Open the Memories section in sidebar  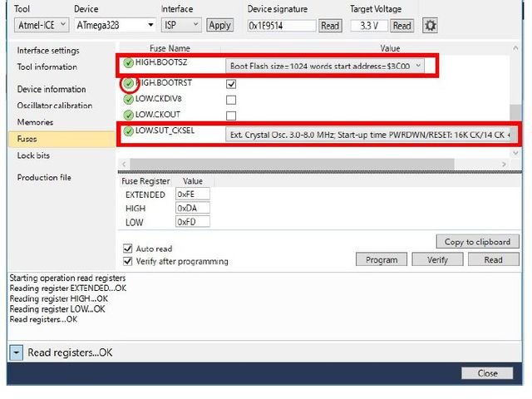[x=35, y=122]
